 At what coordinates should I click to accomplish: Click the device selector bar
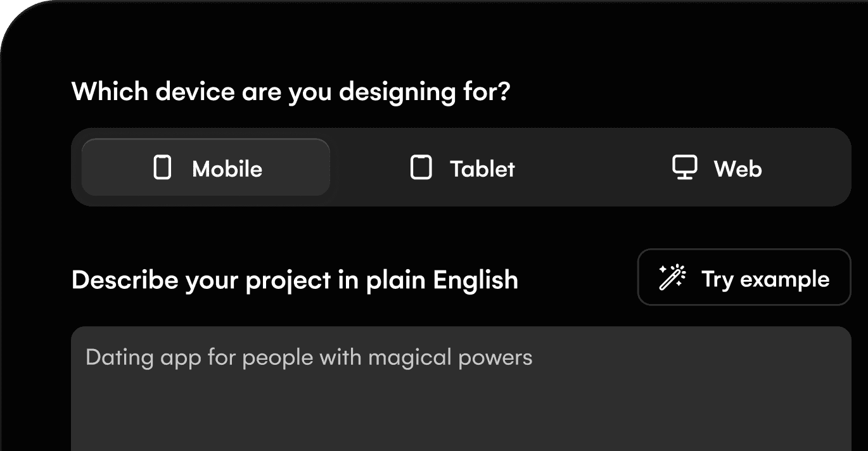pyautogui.click(x=461, y=168)
